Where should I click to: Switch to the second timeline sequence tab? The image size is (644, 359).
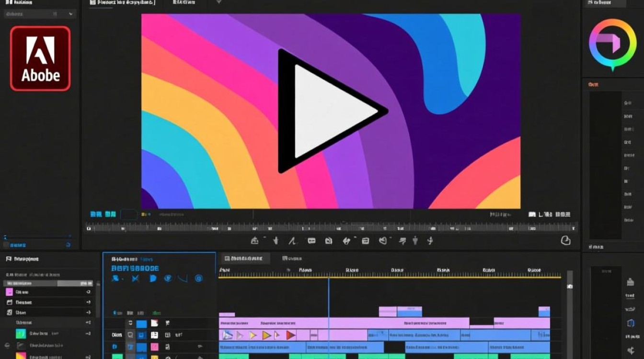tap(292, 258)
